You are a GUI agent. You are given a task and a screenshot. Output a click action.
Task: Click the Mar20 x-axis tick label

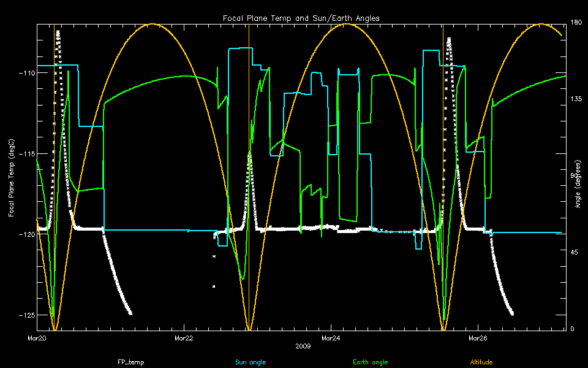tap(37, 338)
